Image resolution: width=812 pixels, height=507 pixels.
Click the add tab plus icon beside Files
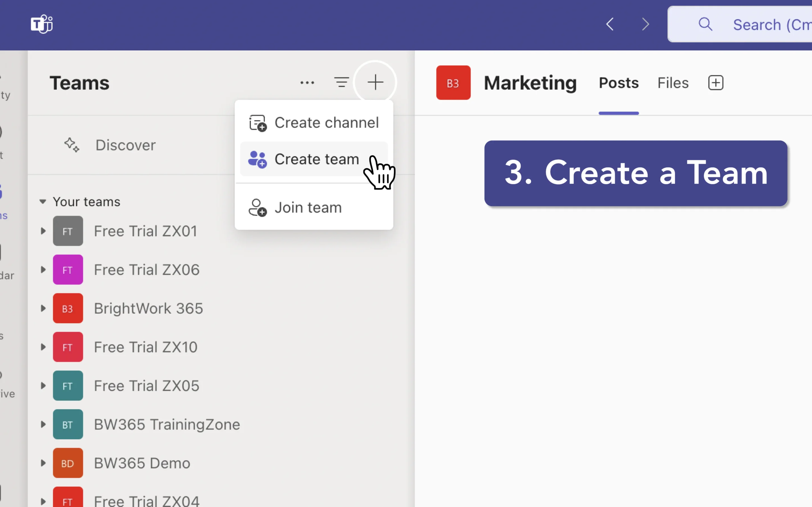click(x=715, y=83)
